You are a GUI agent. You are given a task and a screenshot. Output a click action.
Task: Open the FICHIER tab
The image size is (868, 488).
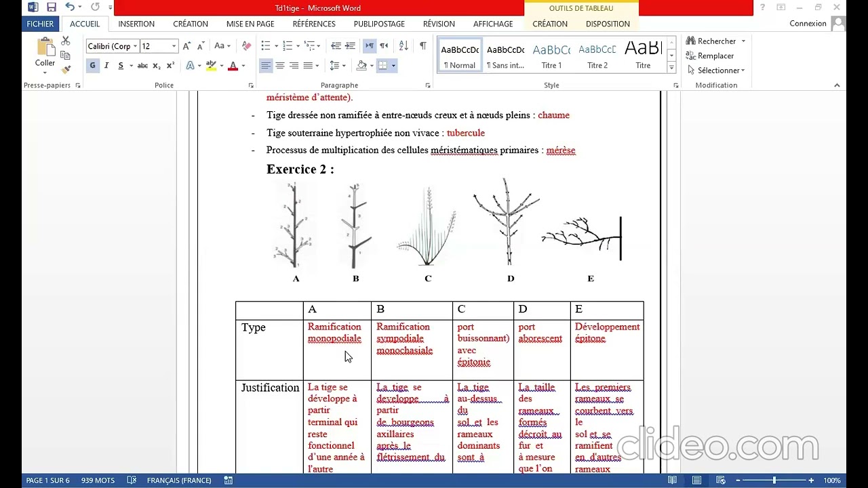pyautogui.click(x=40, y=24)
